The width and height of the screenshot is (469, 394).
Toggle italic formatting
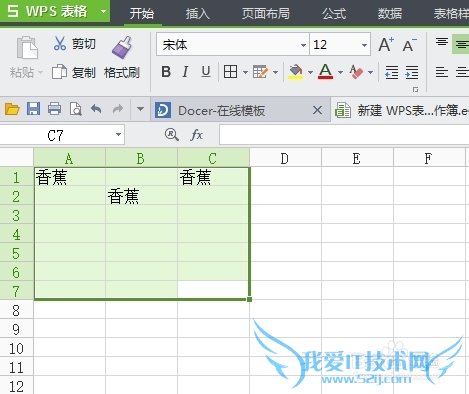[185, 72]
